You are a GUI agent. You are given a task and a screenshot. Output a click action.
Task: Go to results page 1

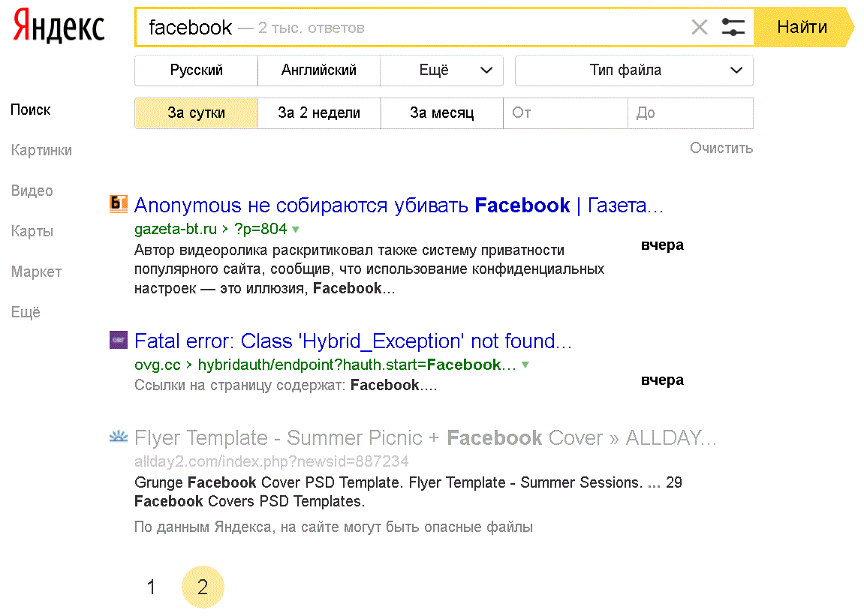pyautogui.click(x=152, y=587)
